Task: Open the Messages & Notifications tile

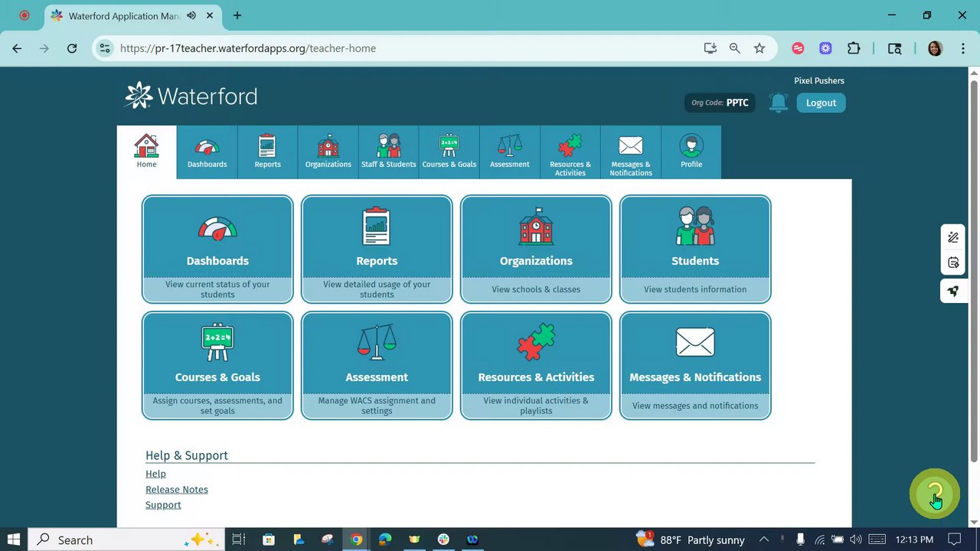Action: pos(695,366)
